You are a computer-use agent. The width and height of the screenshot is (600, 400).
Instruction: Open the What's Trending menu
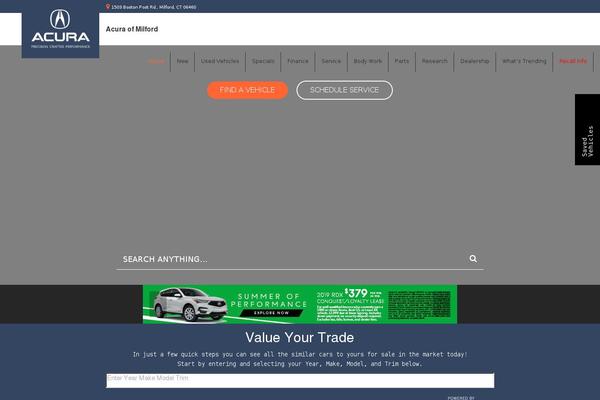click(x=524, y=61)
